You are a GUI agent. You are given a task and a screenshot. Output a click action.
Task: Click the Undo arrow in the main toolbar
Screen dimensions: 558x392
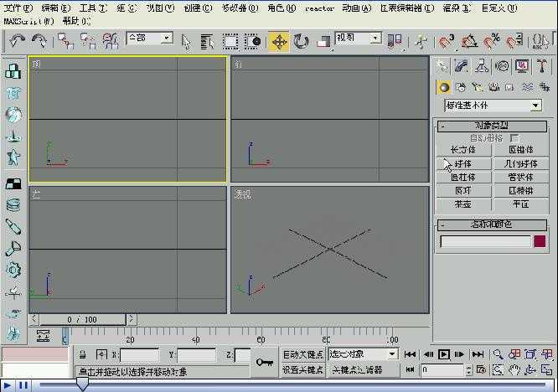click(x=17, y=41)
